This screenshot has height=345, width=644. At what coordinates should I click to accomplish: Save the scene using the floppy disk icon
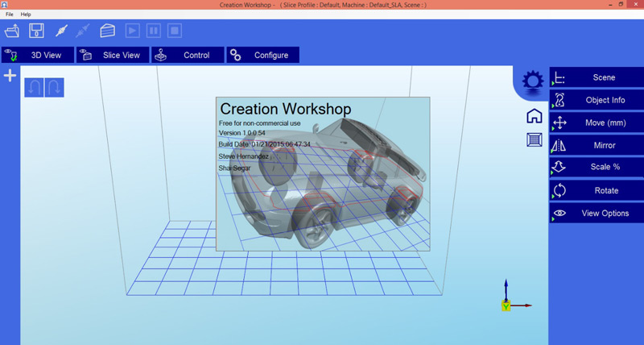tap(36, 31)
